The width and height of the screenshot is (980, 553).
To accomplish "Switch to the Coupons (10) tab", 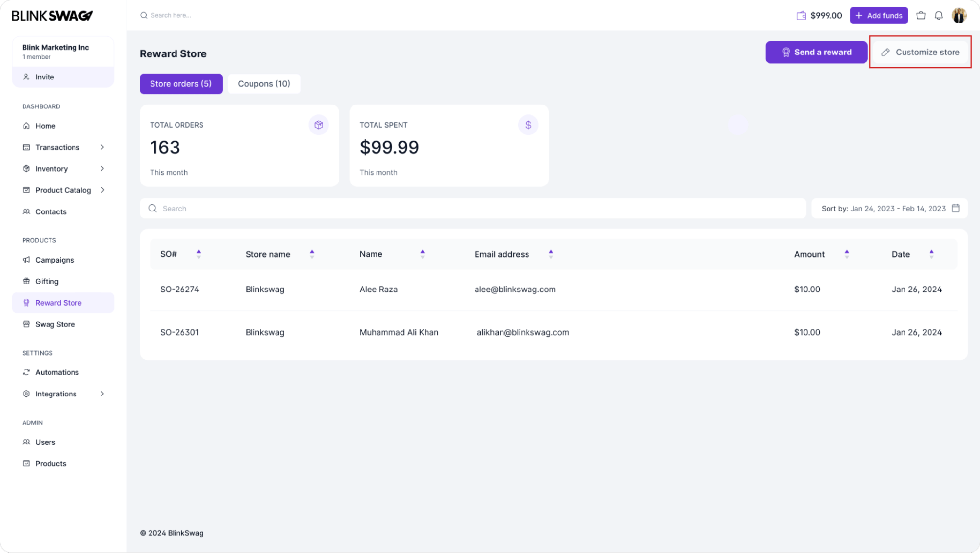I will coord(264,83).
